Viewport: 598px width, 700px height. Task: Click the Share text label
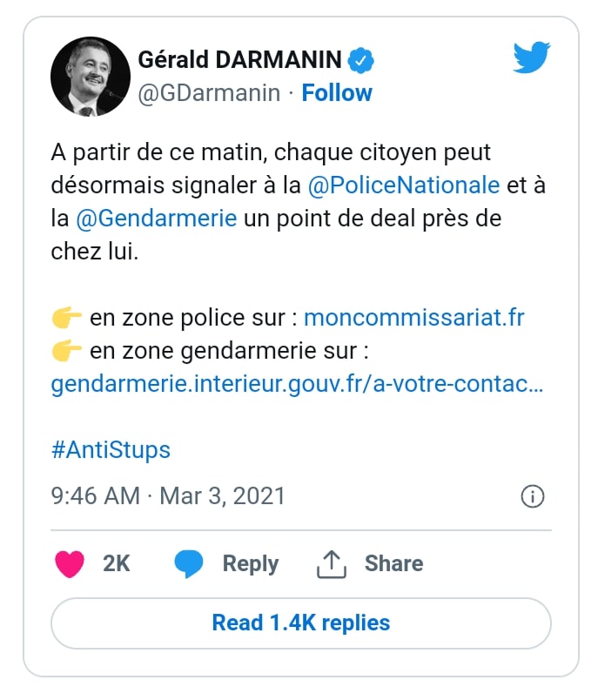[394, 563]
